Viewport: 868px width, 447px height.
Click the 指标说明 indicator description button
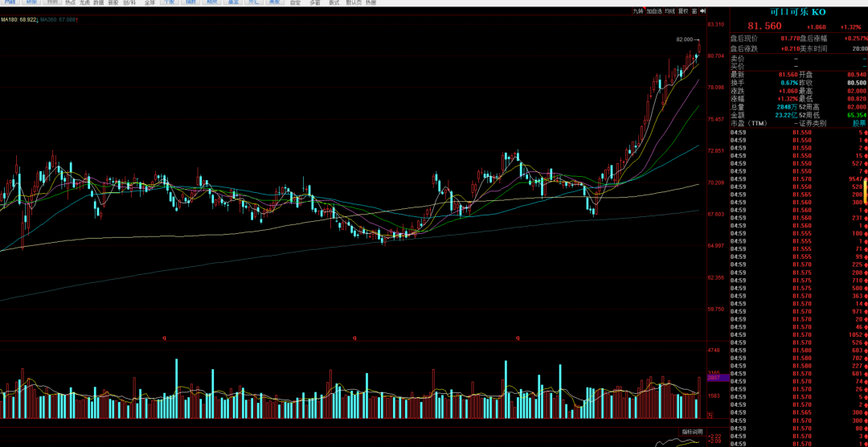pos(692,432)
